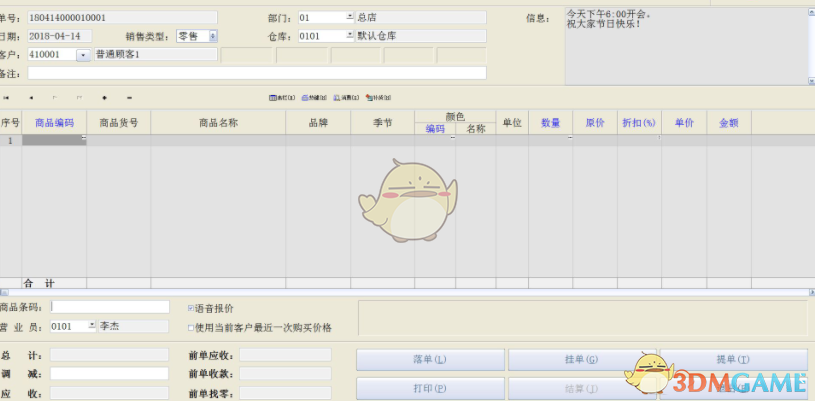Click the 结算(J) button
This screenshot has width=817, height=401.
click(x=582, y=389)
